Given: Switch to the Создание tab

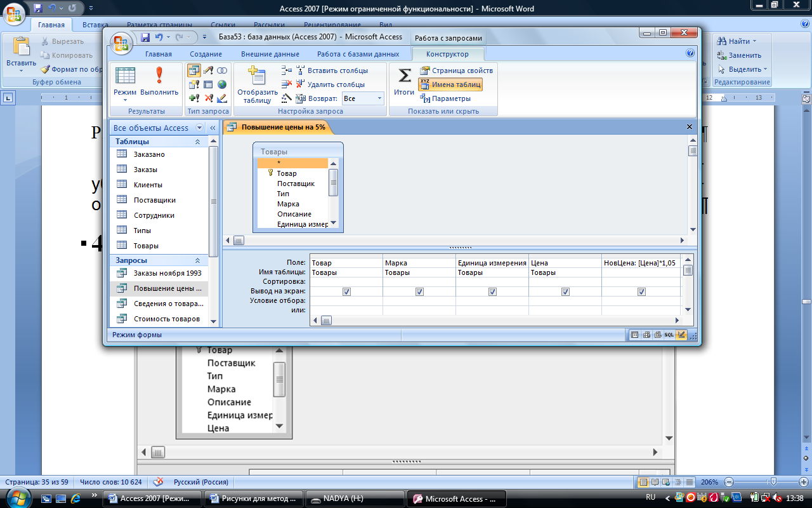Looking at the screenshot, I should [x=206, y=54].
